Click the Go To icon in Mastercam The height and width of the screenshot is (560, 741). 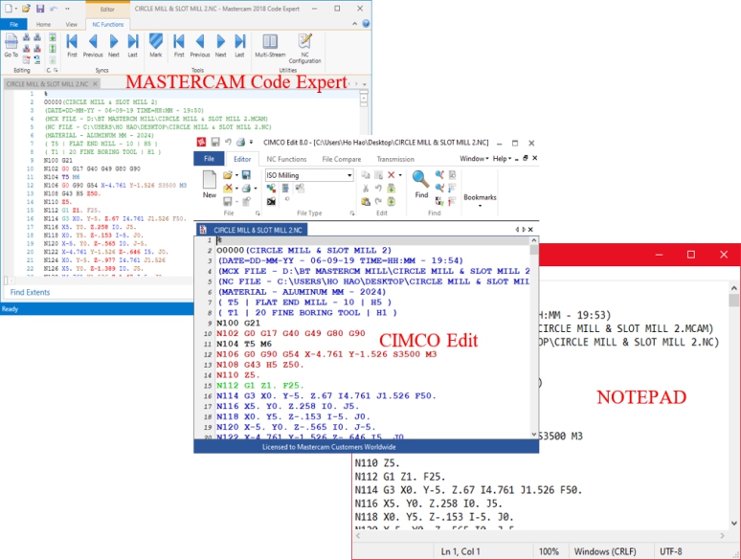11,44
